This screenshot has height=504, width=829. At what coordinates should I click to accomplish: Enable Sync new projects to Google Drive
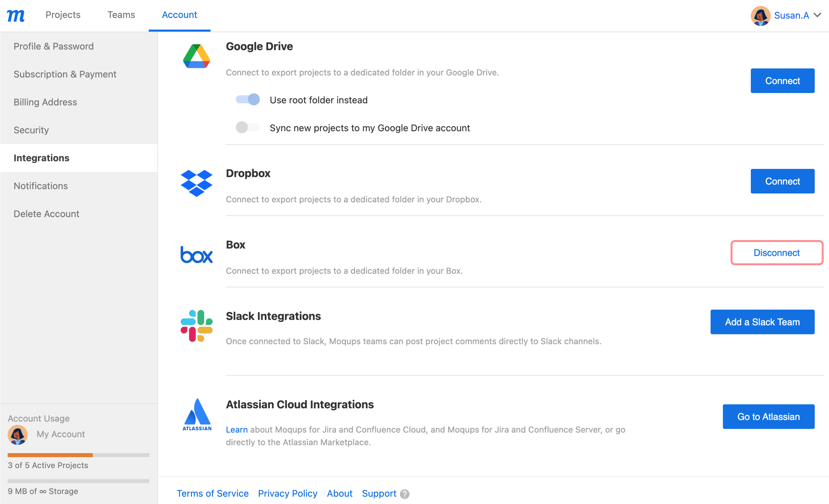[x=248, y=127]
